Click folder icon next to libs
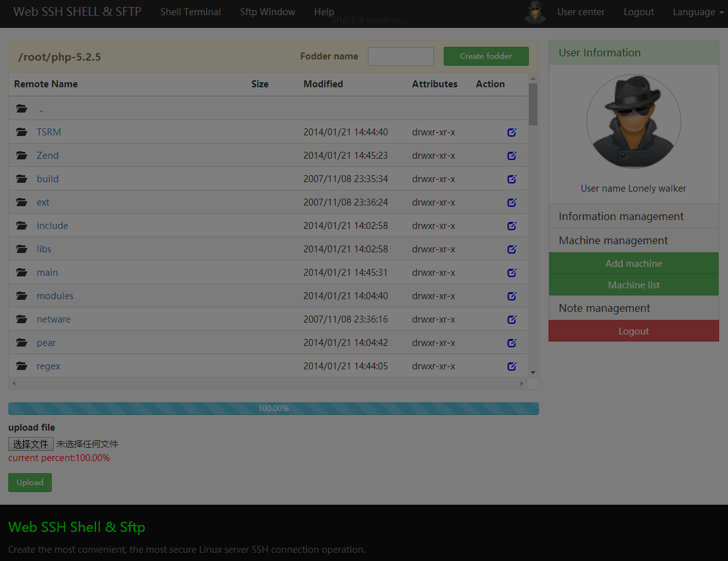 [x=22, y=249]
